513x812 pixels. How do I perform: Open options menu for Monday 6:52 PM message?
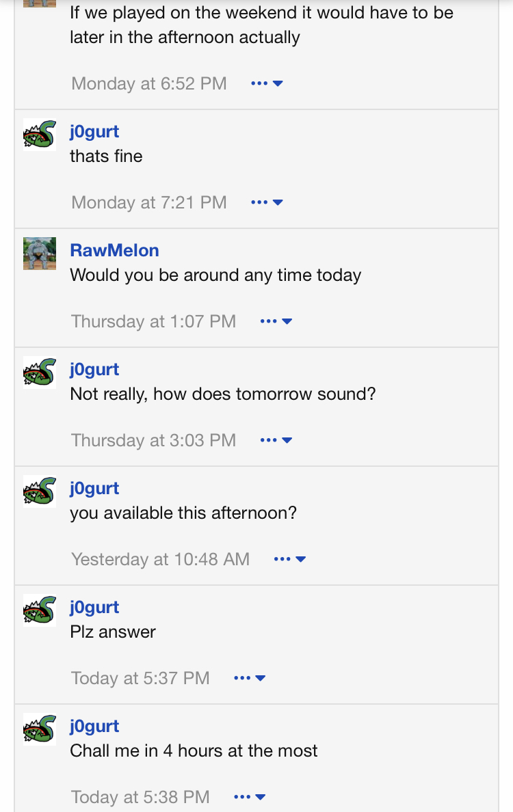267,83
